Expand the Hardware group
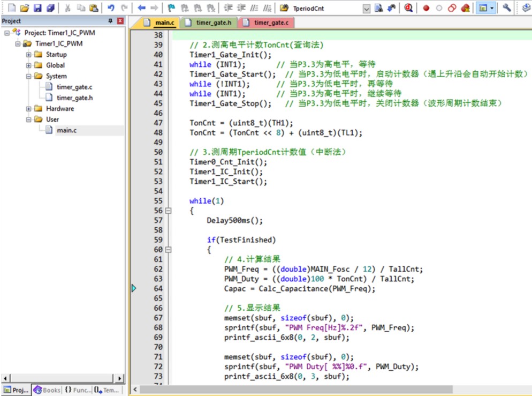The width and height of the screenshot is (532, 396). pos(29,109)
